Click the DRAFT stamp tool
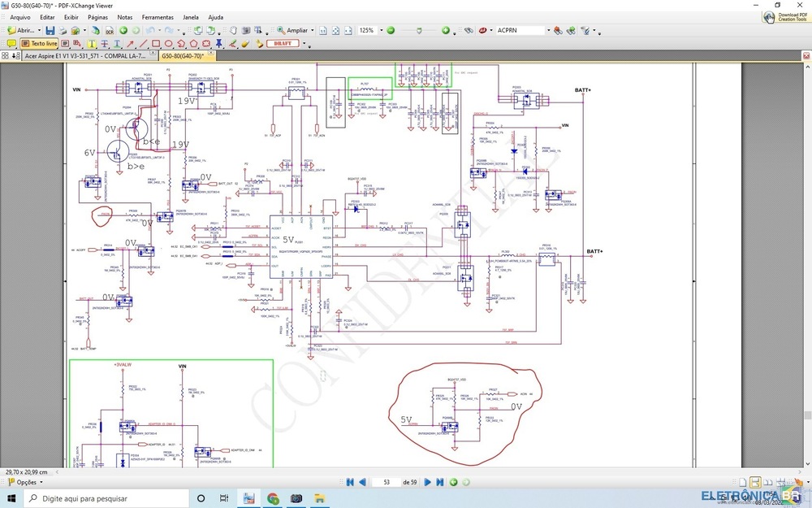The width and height of the screenshot is (812, 508). click(x=282, y=43)
